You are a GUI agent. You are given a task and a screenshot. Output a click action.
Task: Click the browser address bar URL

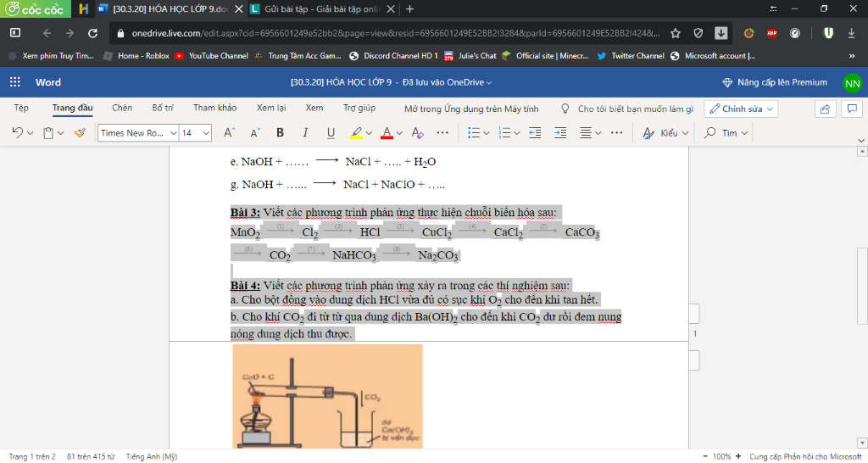point(395,33)
